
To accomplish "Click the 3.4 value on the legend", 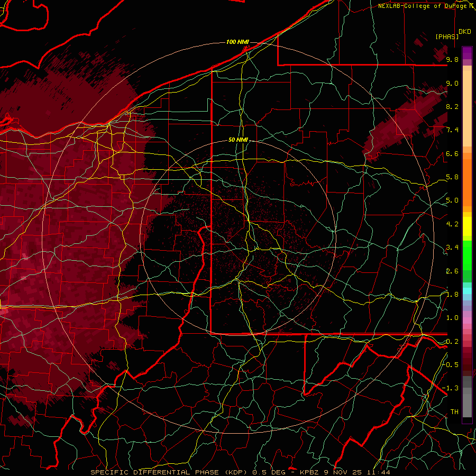I will click(x=452, y=248).
